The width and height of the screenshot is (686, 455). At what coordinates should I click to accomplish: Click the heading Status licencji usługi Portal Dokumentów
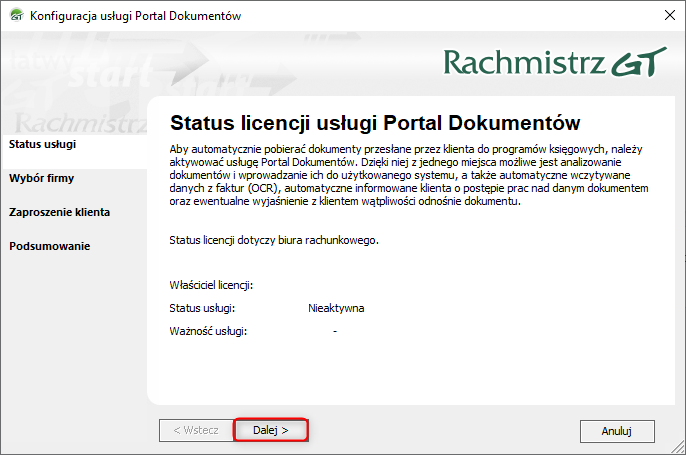pos(375,123)
